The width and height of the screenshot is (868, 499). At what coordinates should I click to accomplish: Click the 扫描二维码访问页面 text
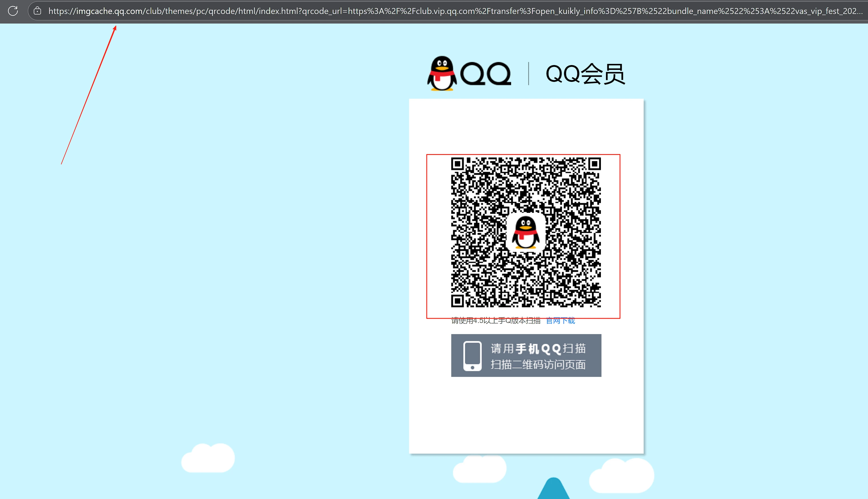538,364
